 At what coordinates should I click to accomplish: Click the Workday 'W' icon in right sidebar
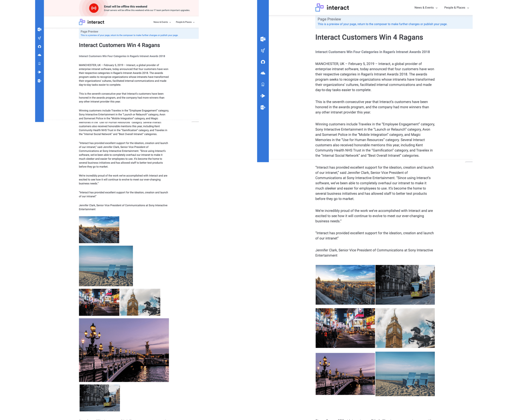(263, 85)
